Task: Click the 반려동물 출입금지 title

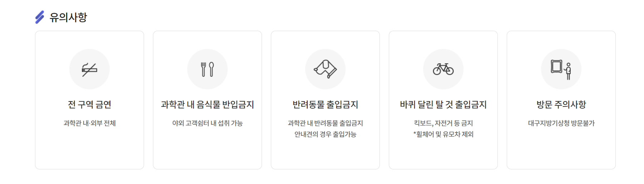Action: [x=325, y=105]
